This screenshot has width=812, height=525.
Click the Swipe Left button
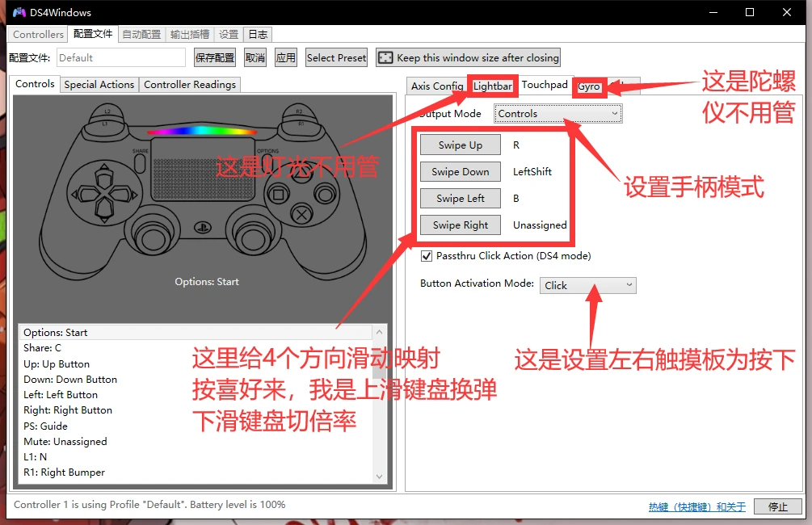click(x=461, y=199)
